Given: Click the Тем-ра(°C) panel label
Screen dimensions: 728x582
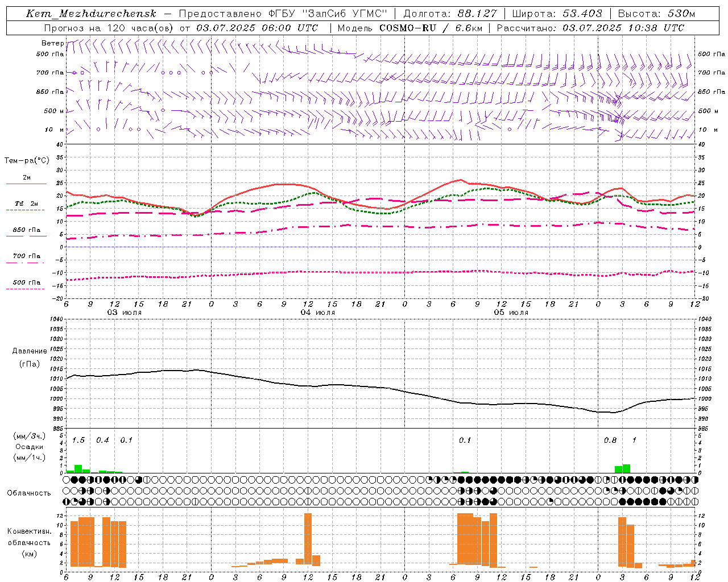Looking at the screenshot, I should 27,161.
